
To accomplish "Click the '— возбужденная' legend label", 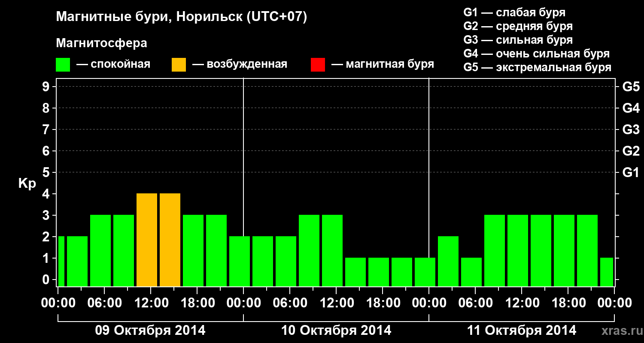I will pos(240,65).
